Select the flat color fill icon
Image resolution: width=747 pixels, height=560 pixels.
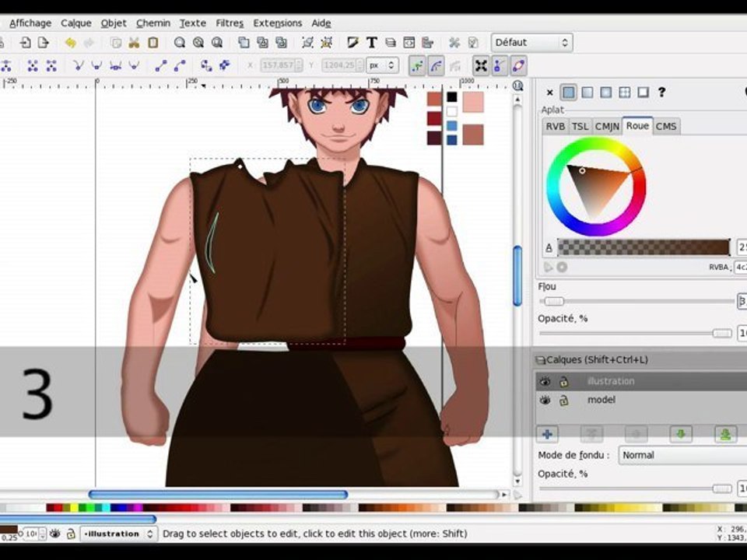[569, 93]
